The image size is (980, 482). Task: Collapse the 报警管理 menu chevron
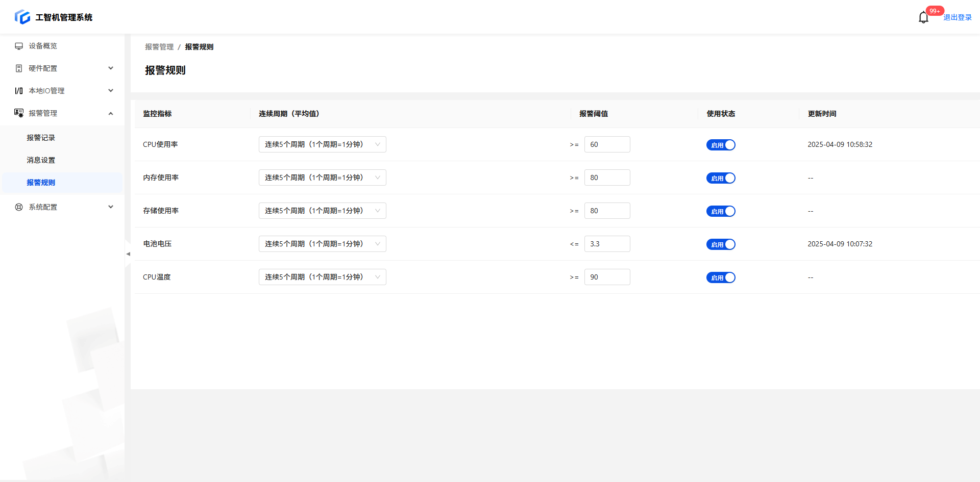[x=111, y=113]
